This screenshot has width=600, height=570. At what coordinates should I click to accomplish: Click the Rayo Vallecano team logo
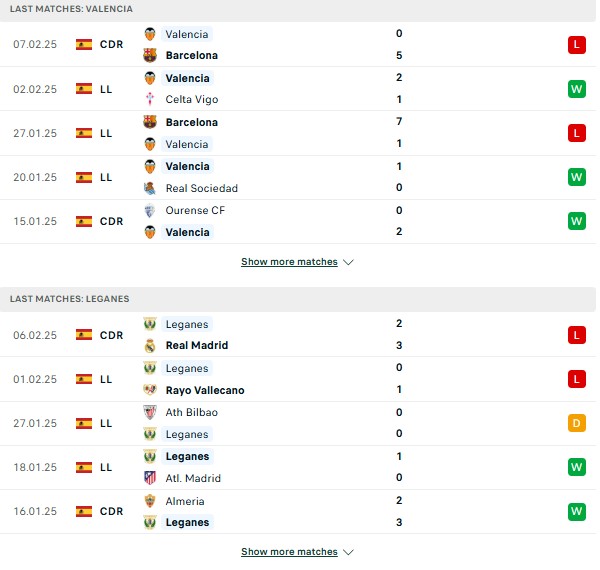pyautogui.click(x=150, y=390)
